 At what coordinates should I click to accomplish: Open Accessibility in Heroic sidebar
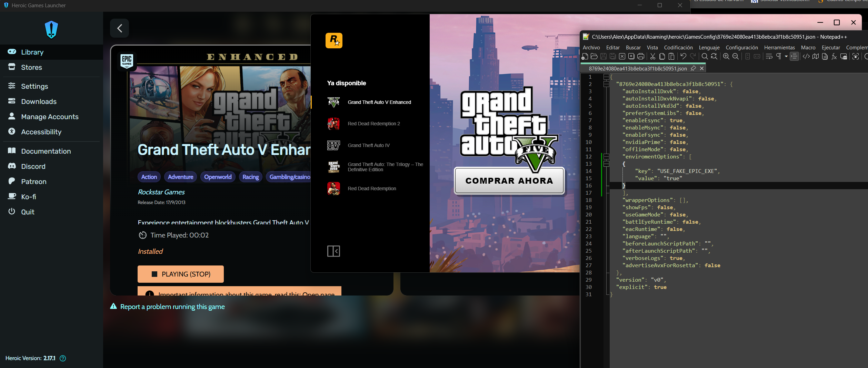[51, 132]
